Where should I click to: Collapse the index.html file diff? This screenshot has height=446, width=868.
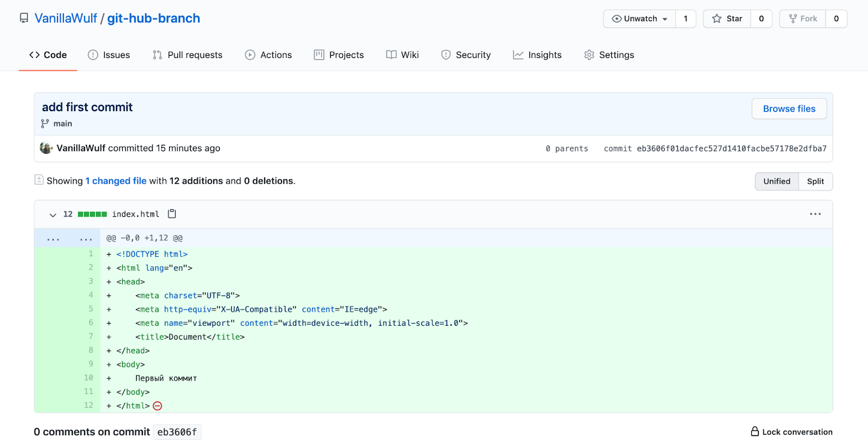tap(53, 215)
